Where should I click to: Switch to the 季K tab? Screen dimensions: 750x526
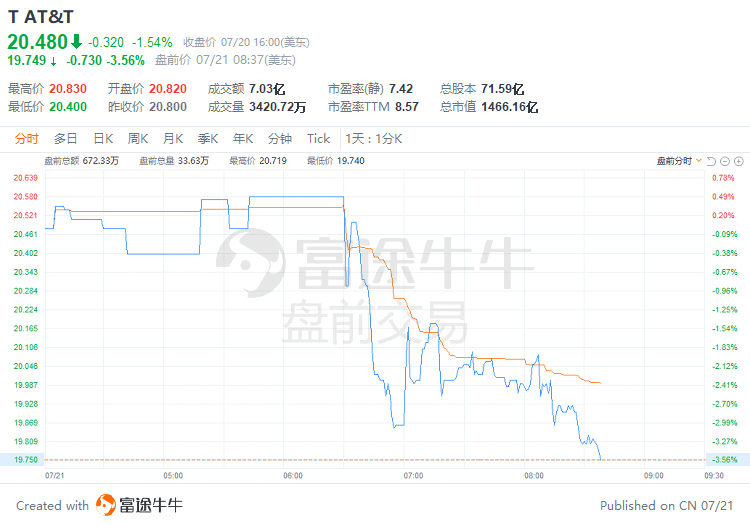pos(208,138)
